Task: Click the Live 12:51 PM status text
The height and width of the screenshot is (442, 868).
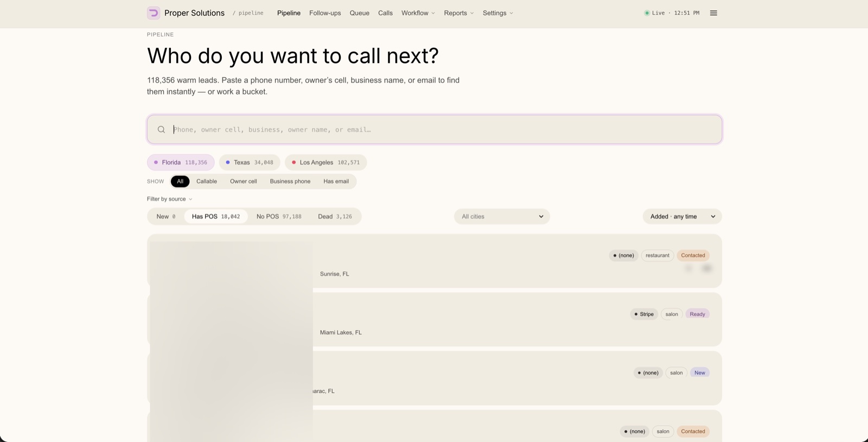Action: tap(675, 13)
